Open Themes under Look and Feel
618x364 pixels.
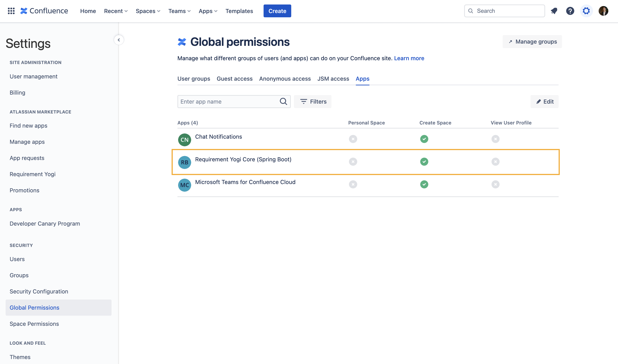tap(20, 357)
